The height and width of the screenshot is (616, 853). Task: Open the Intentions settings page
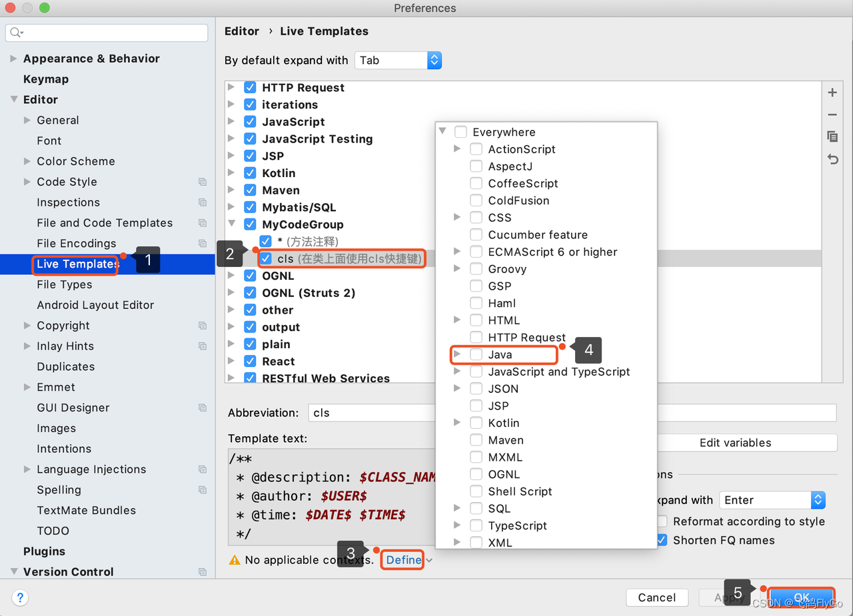click(x=64, y=449)
